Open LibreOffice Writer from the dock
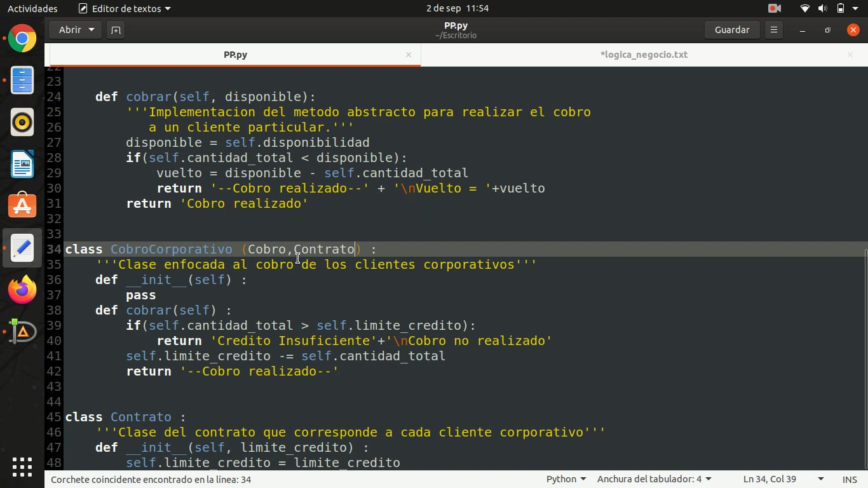The height and width of the screenshot is (488, 868). click(22, 164)
